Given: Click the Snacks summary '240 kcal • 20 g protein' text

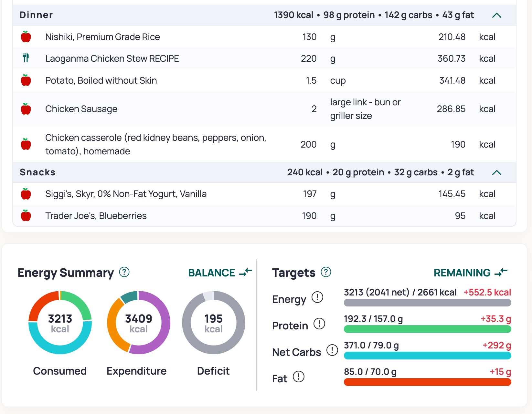Looking at the screenshot, I should (x=335, y=172).
